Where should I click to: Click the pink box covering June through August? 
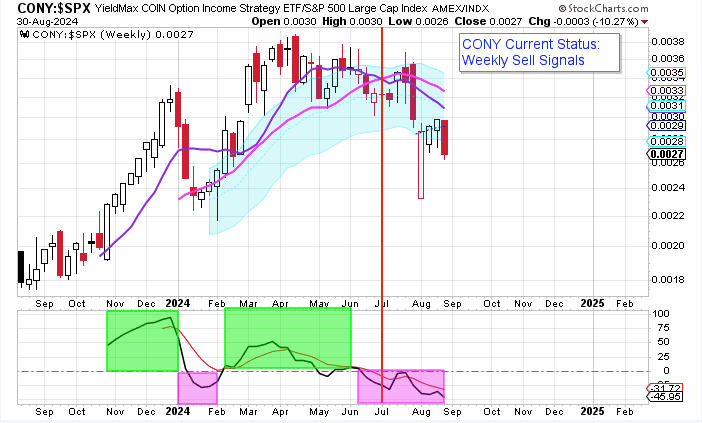(x=400, y=386)
